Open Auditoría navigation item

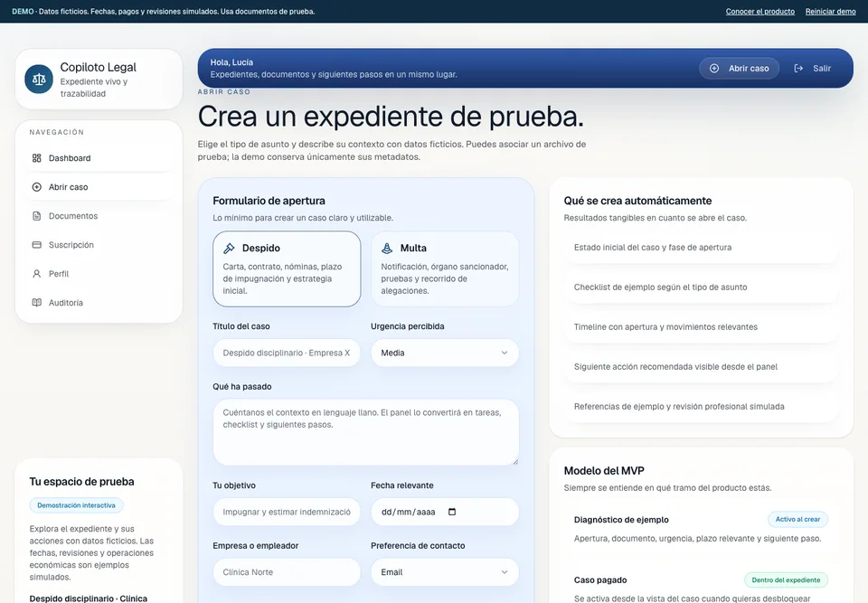point(99,302)
